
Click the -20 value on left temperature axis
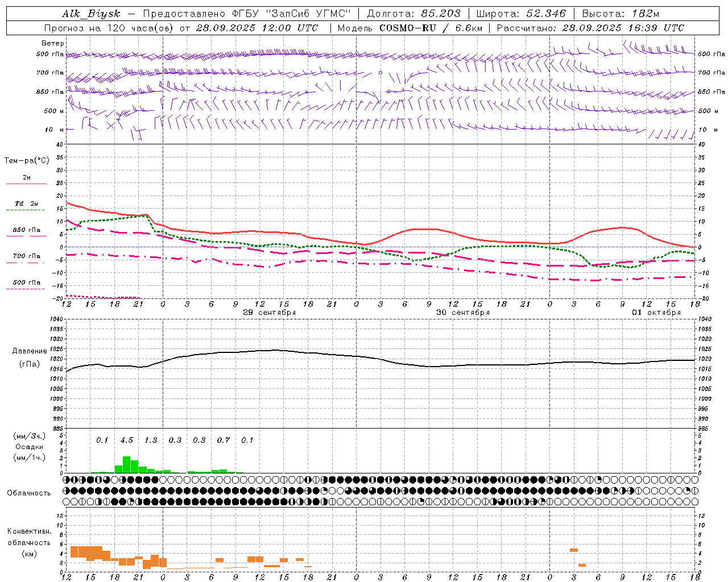pyautogui.click(x=57, y=298)
